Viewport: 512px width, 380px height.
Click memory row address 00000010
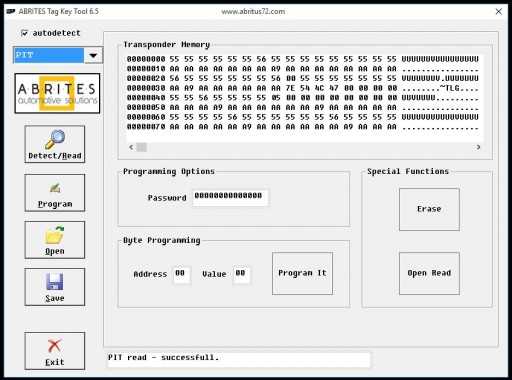pyautogui.click(x=146, y=69)
